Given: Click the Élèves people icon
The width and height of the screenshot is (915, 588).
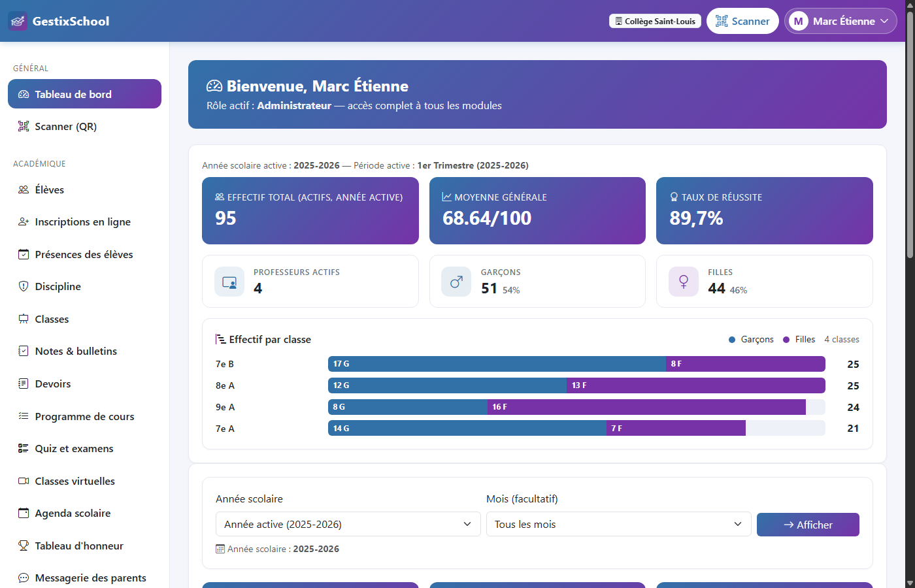Looking at the screenshot, I should click(24, 190).
